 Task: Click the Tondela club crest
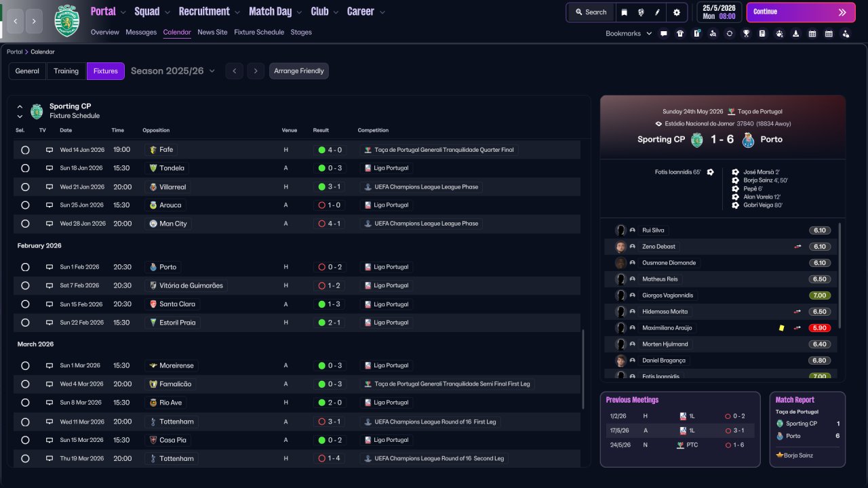[x=153, y=168]
